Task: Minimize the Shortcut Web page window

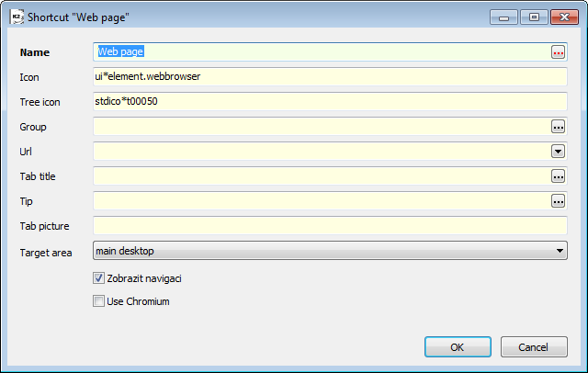Action: [503, 17]
